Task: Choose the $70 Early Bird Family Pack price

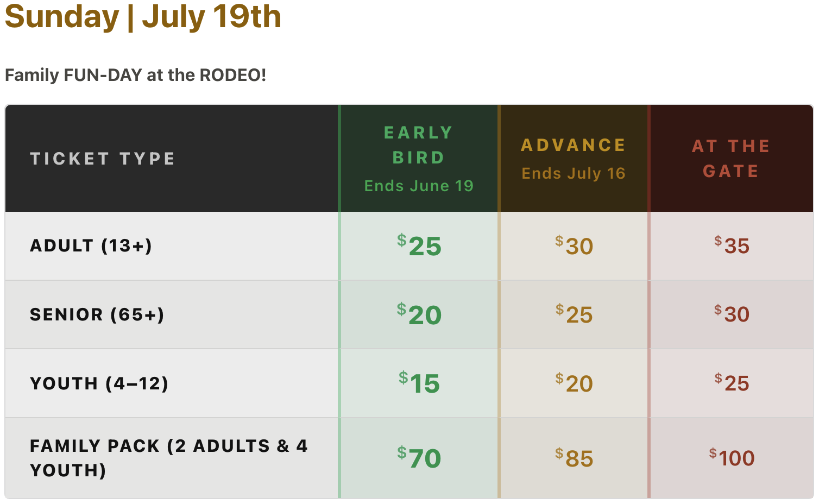Action: point(419,458)
